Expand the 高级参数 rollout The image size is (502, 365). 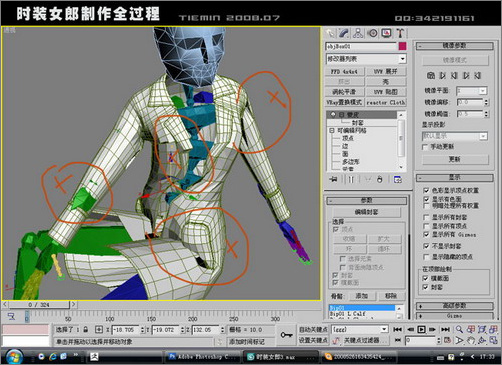[x=455, y=306]
